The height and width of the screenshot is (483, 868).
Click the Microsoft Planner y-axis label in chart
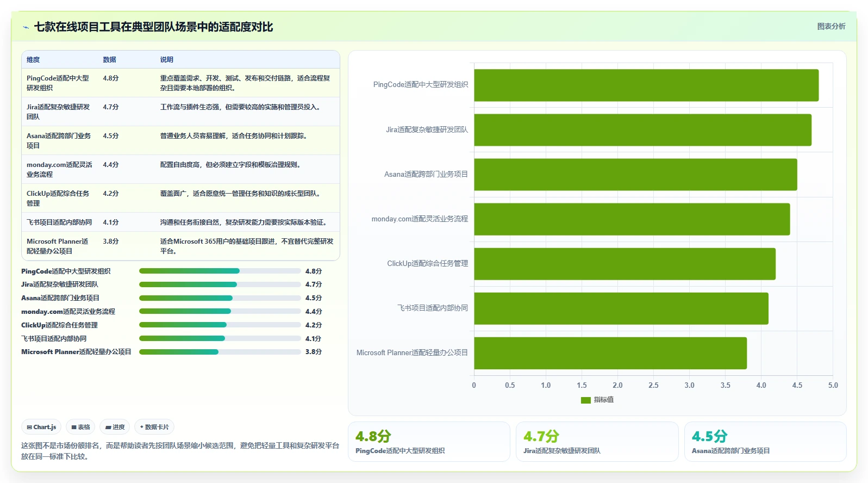(412, 353)
